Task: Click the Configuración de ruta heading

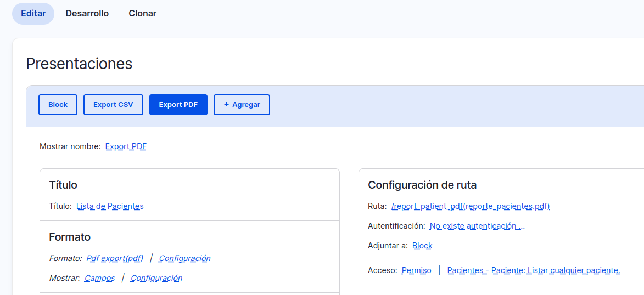Action: coord(422,185)
